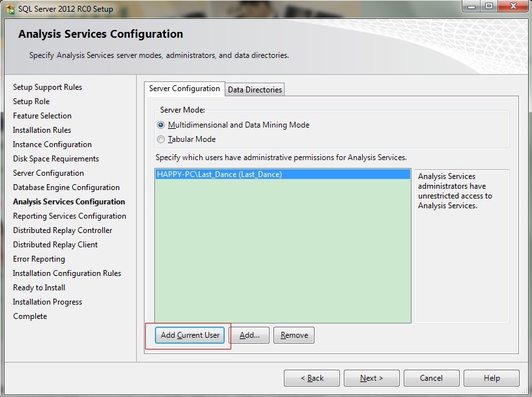Image resolution: width=532 pixels, height=397 pixels.
Task: Click the SQL Server Setup title bar icon
Action: click(x=10, y=9)
